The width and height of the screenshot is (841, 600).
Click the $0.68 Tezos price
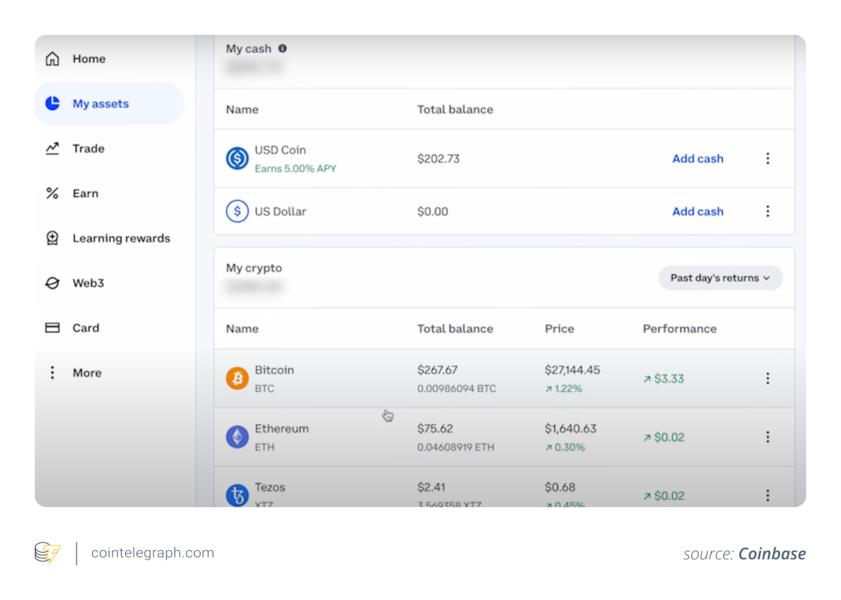[560, 487]
